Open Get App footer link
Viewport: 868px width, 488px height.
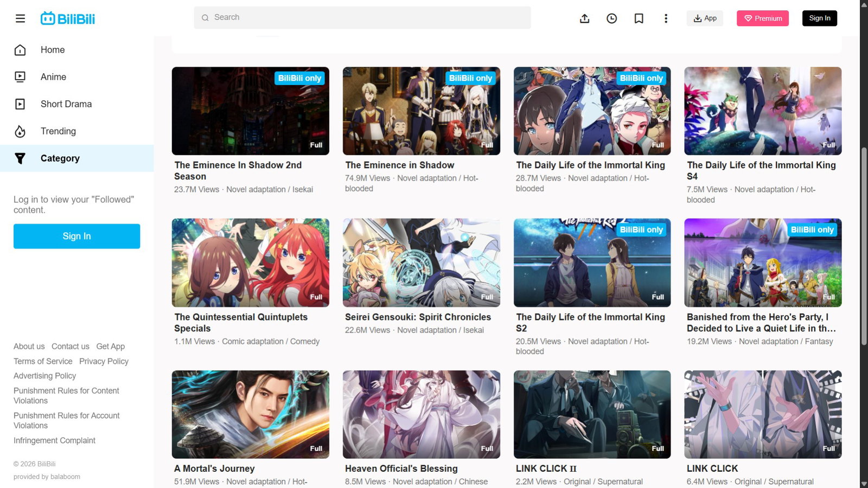click(111, 346)
